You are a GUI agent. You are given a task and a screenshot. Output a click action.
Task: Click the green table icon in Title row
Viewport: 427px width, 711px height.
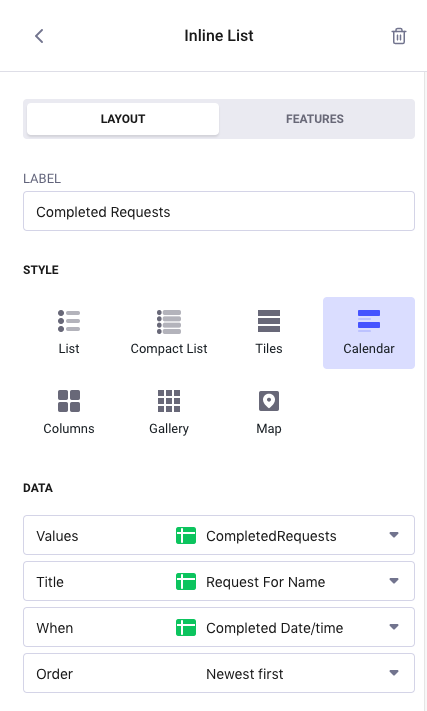pyautogui.click(x=186, y=581)
